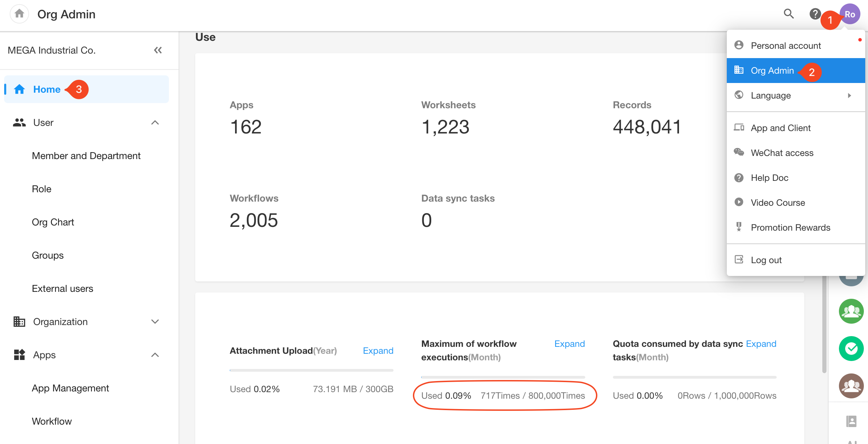Click the brown group avatar icon
This screenshot has height=444, width=868.
[851, 386]
